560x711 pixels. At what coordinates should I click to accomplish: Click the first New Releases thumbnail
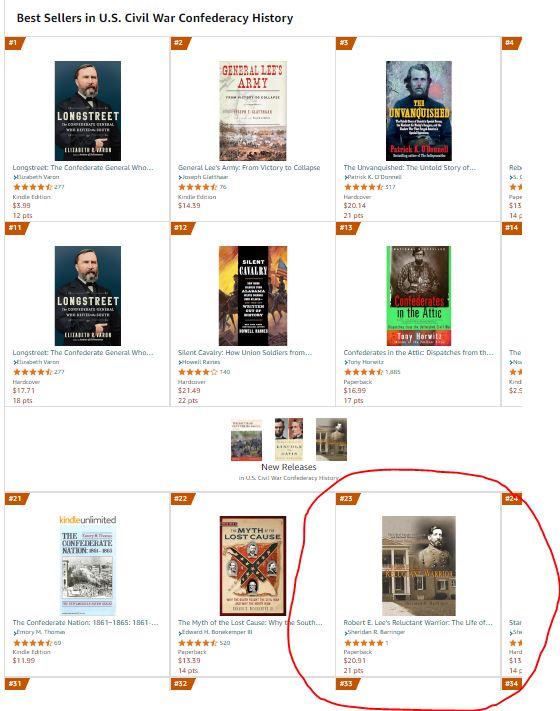(x=246, y=439)
